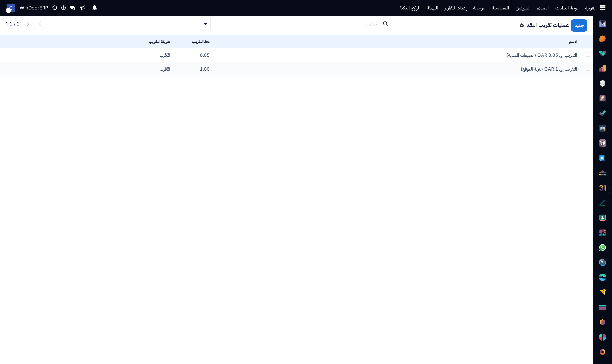The image size is (612, 364).
Task: Open the العملاء menu
Action: coord(543,8)
